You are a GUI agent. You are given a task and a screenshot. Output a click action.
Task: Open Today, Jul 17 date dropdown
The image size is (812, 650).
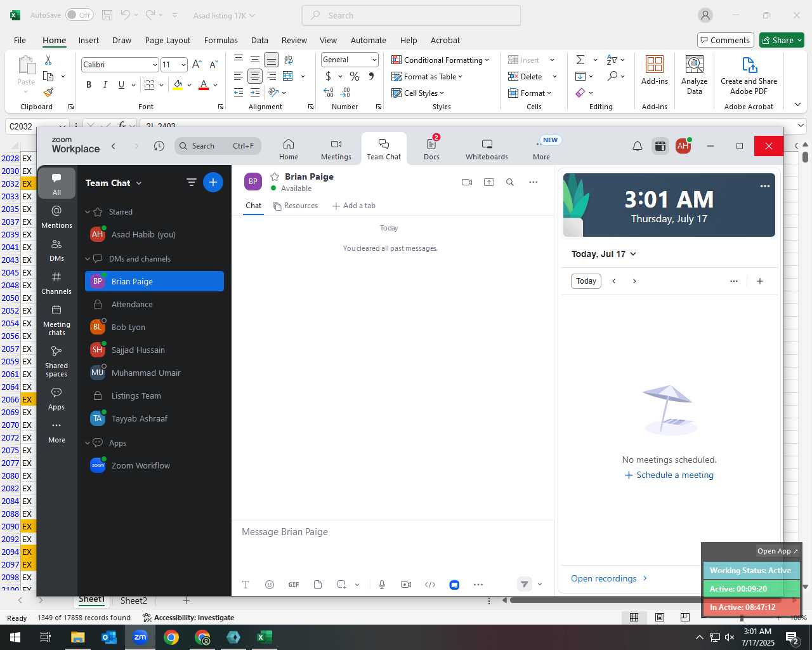click(x=603, y=254)
